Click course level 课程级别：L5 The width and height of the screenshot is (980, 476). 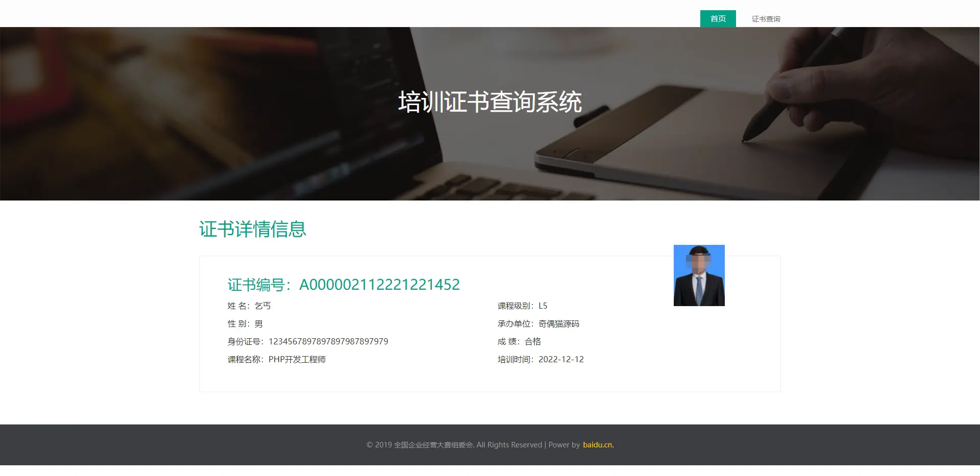click(522, 306)
